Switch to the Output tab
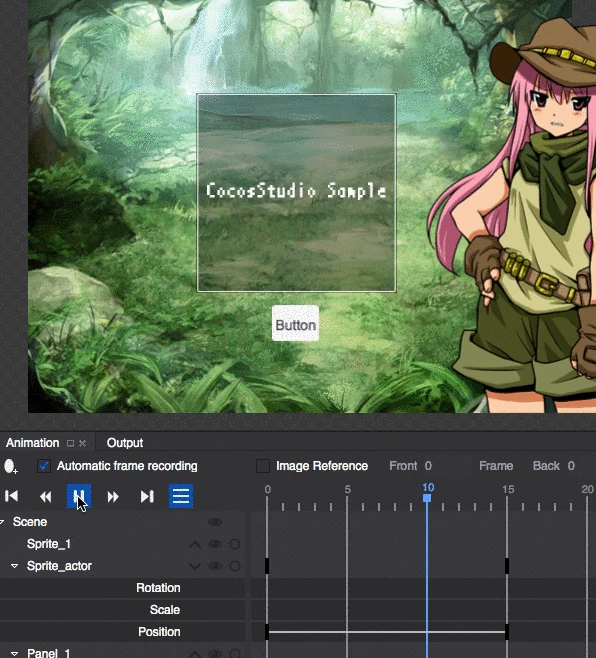Image resolution: width=596 pixels, height=658 pixels. click(125, 443)
